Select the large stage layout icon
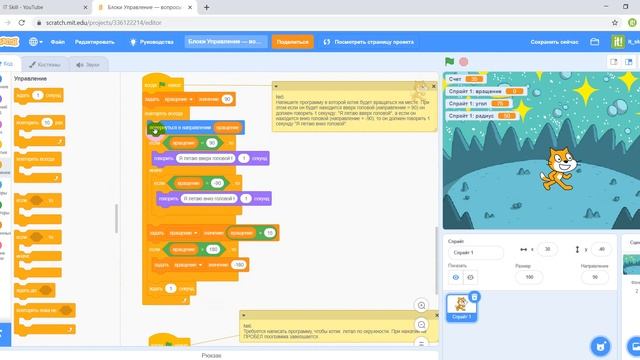Viewport: 640px width, 360px height. tap(629, 62)
